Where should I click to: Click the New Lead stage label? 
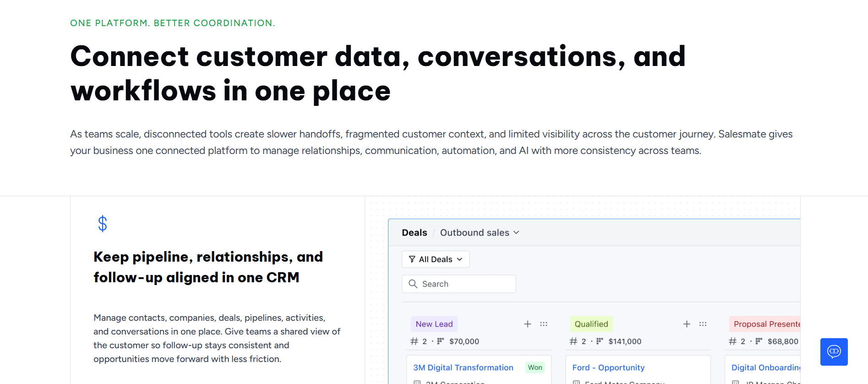click(434, 324)
